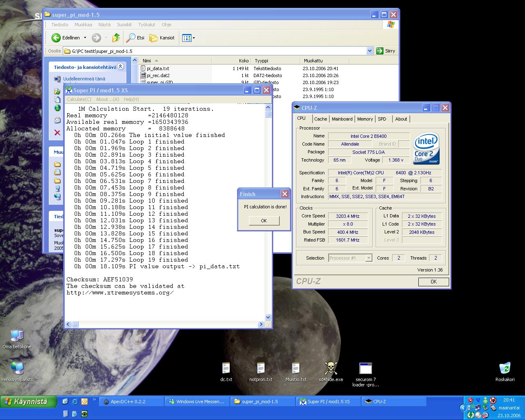Open Processor #1 selection dropdown in CPU-Z
Image resolution: width=525 pixels, height=420 pixels.
(x=369, y=258)
